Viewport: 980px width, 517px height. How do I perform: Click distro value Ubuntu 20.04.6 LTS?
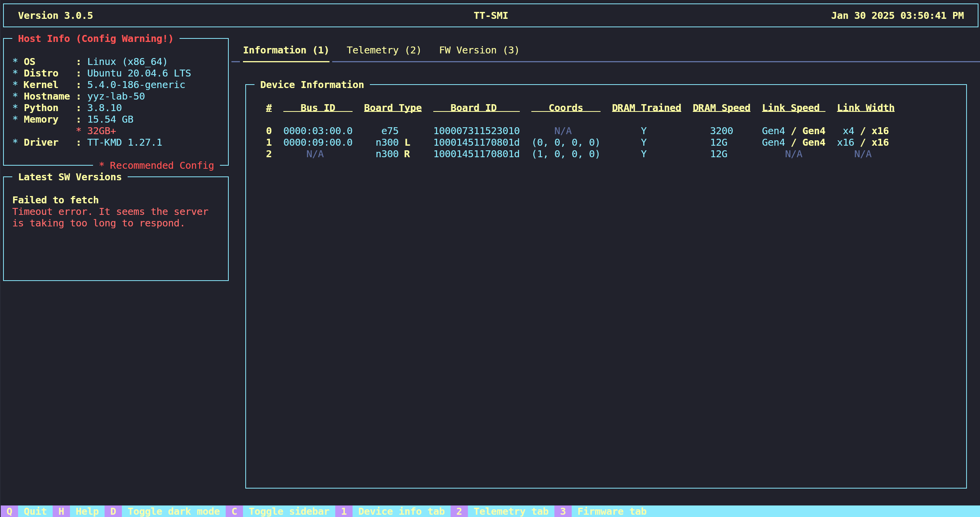point(139,73)
